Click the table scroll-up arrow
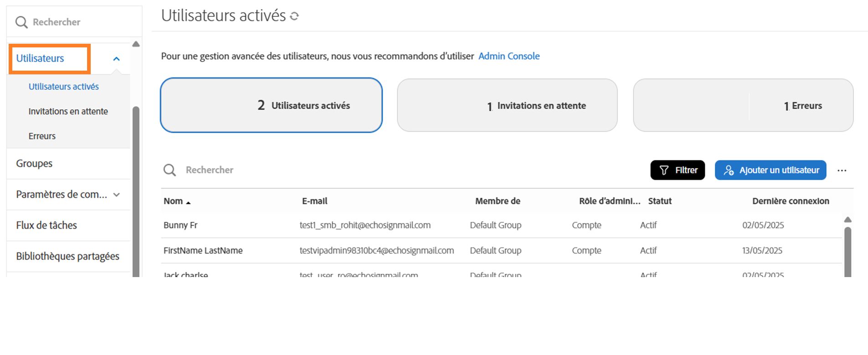The width and height of the screenshot is (868, 355). click(x=847, y=220)
